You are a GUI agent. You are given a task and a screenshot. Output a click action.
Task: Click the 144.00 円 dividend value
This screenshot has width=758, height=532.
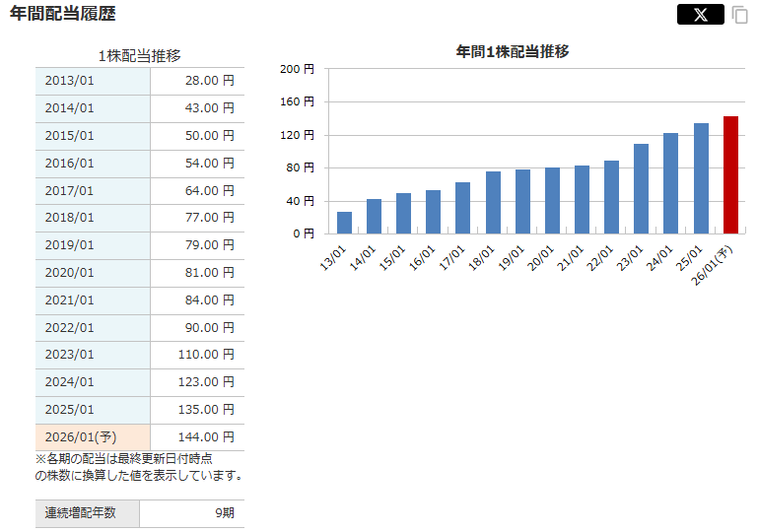click(x=209, y=437)
